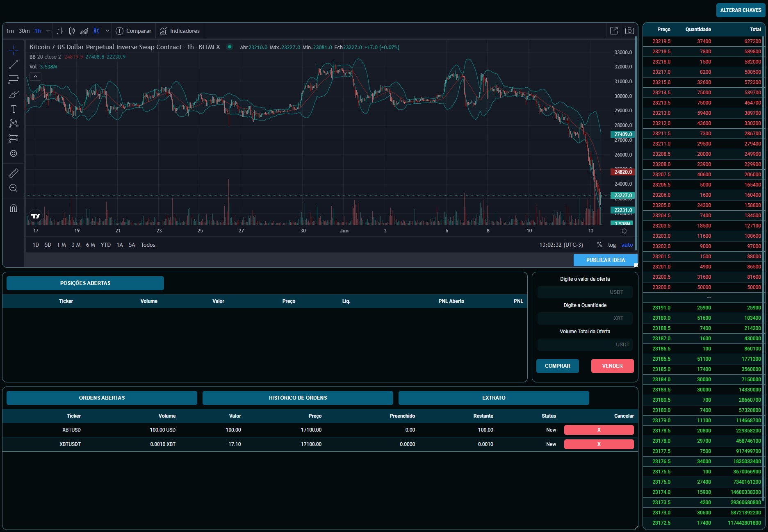Select the brush drawing tool
The height and width of the screenshot is (532, 768).
(x=14, y=94)
